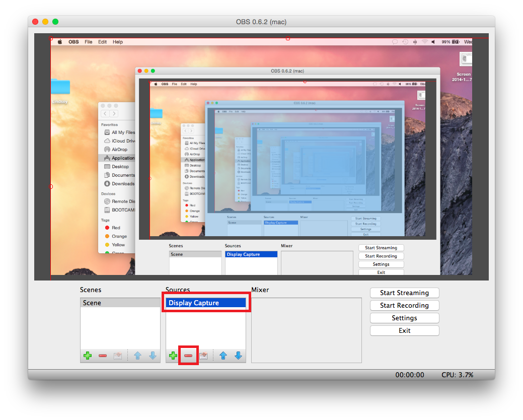Click Settings in the first nested OBS window
523x420 pixels.
point(381,264)
